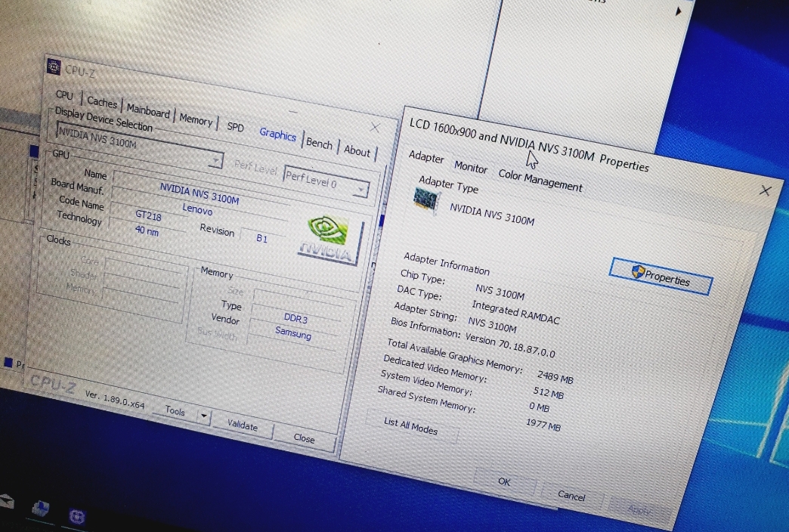Open the CPU-Z icon on the taskbar

(x=76, y=517)
